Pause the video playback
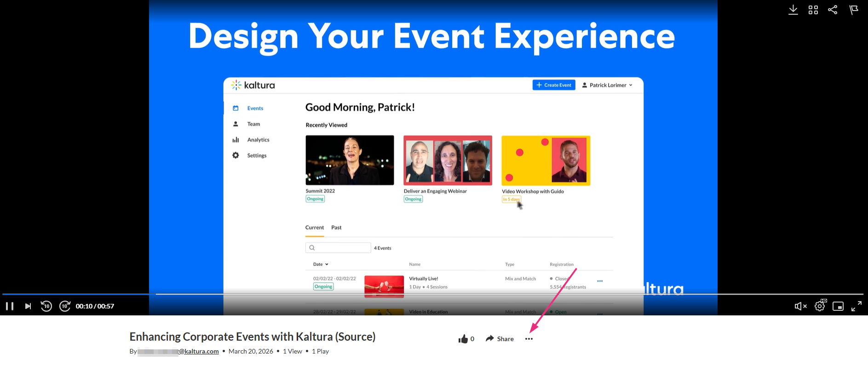This screenshot has height=371, width=868. tap(10, 306)
